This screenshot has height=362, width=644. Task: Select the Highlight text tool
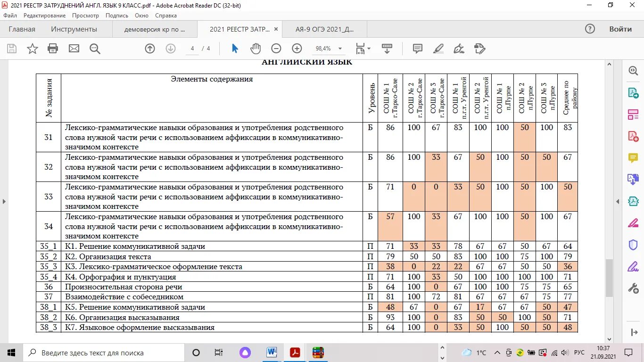tap(438, 49)
